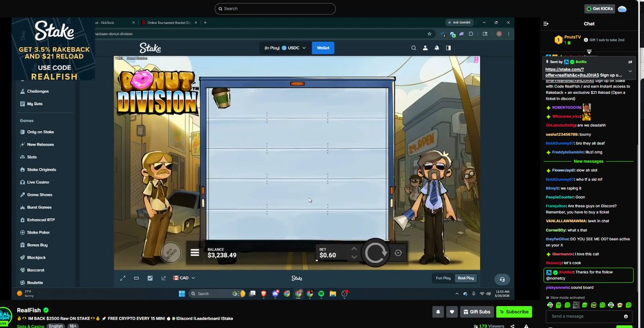Screen dimensions: 644x328
Task: Pop out the game with external link icon
Action: coord(163,278)
